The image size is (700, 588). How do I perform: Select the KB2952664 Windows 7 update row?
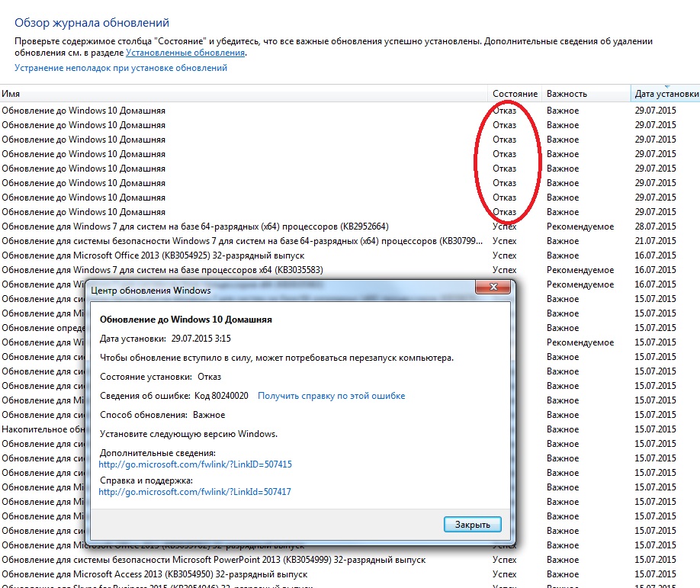(x=350, y=227)
